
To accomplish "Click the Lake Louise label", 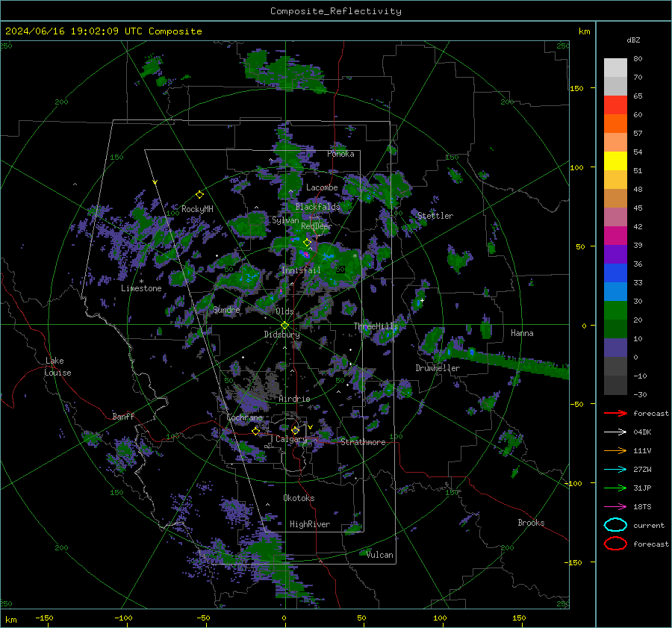I will 57,367.
